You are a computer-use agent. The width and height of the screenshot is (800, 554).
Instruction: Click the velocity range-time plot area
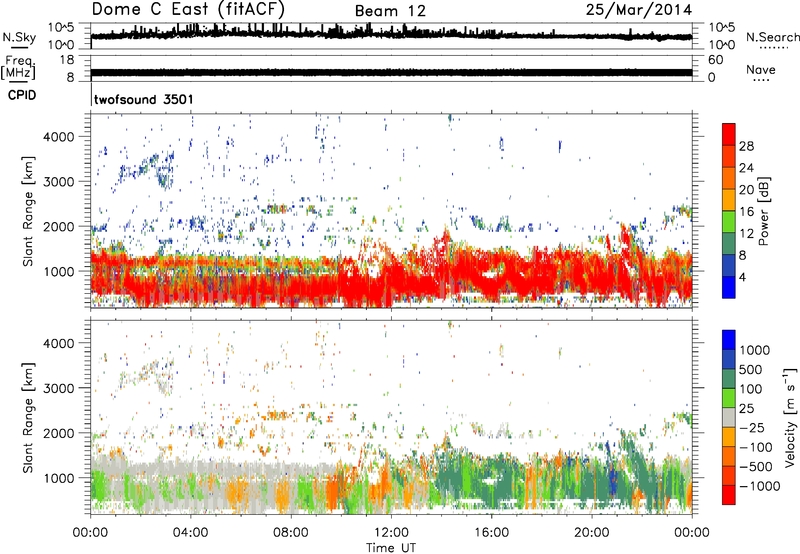point(391,417)
